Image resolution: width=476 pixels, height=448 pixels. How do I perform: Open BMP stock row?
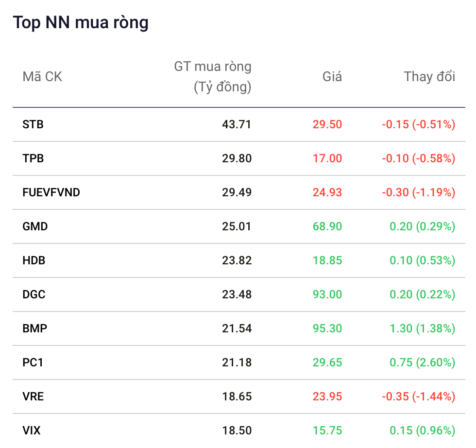click(34, 328)
